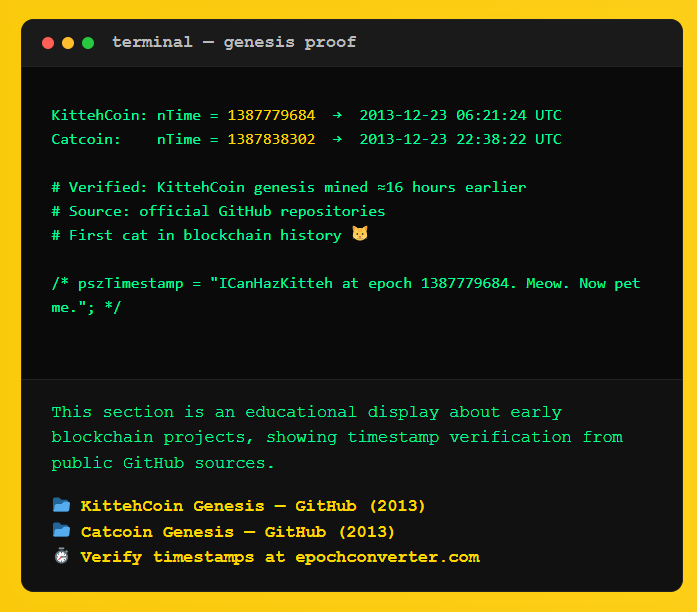Click folder icon beside KittehCoin Genesis link

pyautogui.click(x=61, y=505)
